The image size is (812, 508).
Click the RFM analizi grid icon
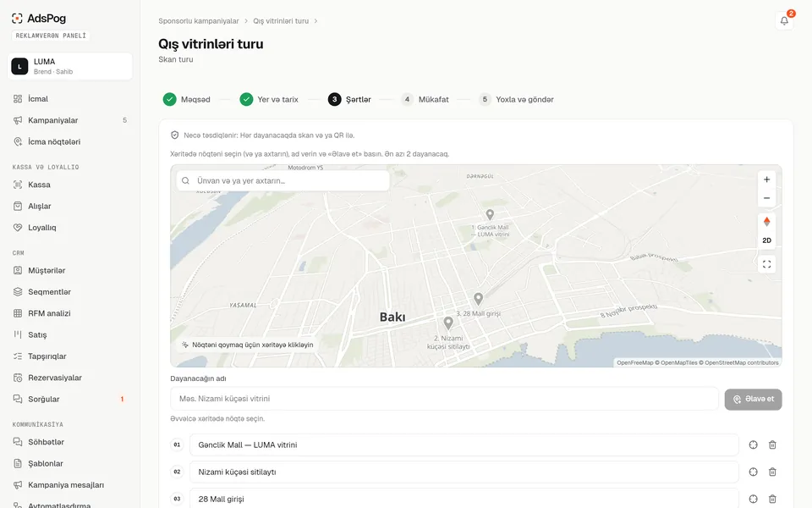pyautogui.click(x=18, y=313)
